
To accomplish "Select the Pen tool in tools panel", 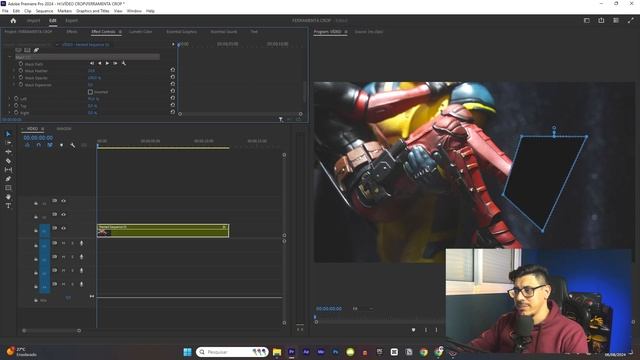I will [x=8, y=179].
